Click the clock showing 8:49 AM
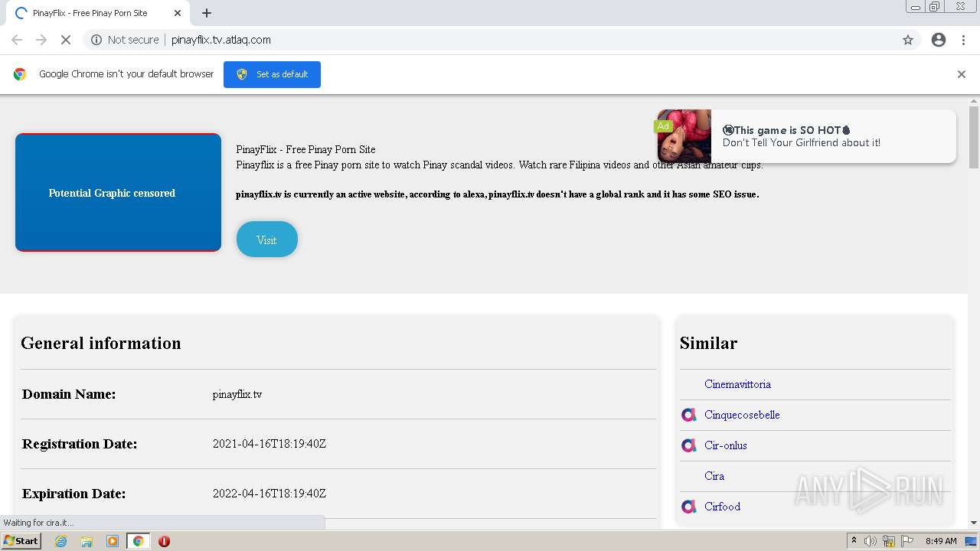This screenshot has width=980, height=551. [x=941, y=541]
